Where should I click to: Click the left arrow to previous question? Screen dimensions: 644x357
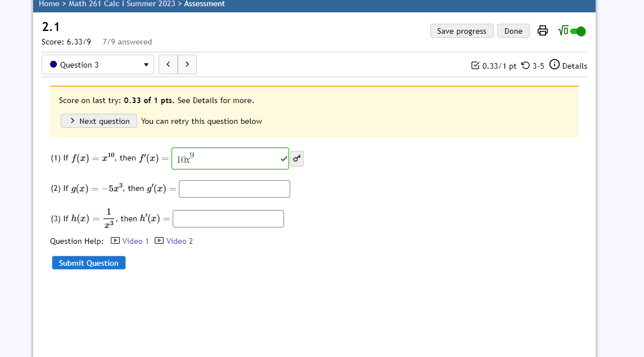168,64
